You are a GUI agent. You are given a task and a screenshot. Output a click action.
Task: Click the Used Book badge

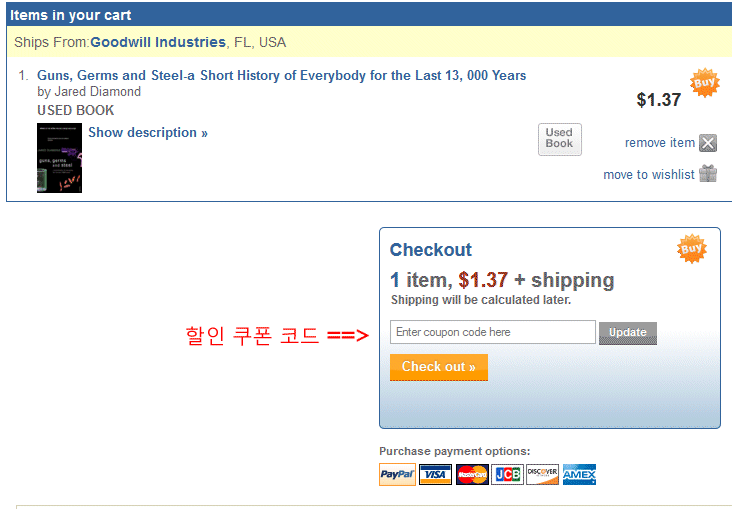(559, 139)
